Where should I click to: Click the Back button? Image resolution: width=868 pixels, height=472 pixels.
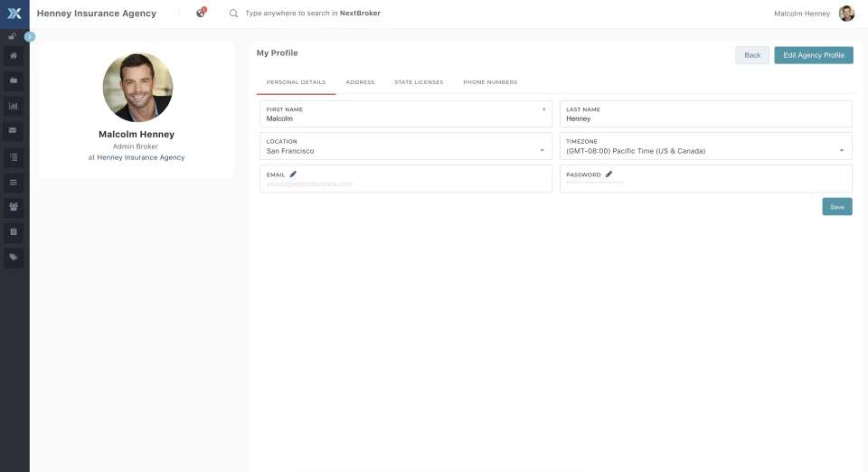(752, 55)
